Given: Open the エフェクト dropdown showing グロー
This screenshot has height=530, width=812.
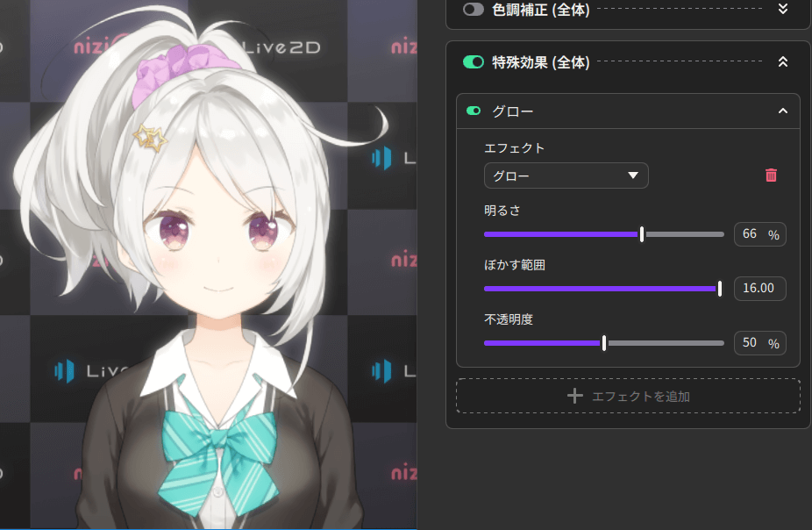Looking at the screenshot, I should point(566,175).
